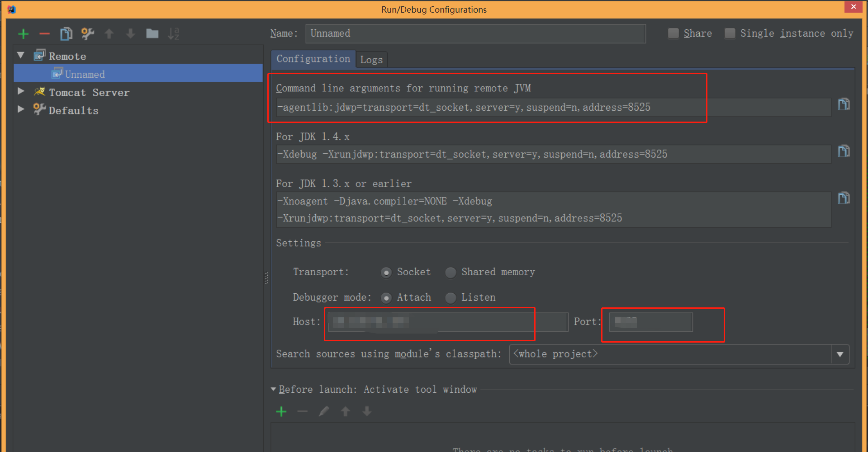Add new configuration with green plus
The width and height of the screenshot is (868, 452).
24,34
